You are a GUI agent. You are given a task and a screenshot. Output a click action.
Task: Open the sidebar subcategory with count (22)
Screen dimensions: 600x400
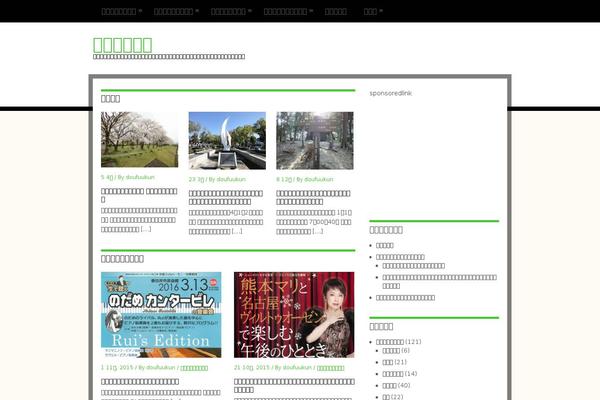[x=386, y=397]
